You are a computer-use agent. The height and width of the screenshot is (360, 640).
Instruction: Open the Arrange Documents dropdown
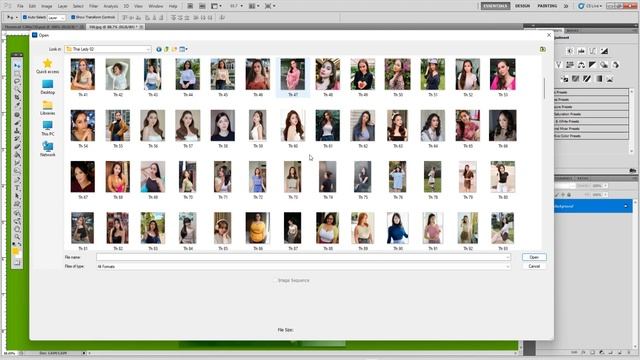click(253, 6)
